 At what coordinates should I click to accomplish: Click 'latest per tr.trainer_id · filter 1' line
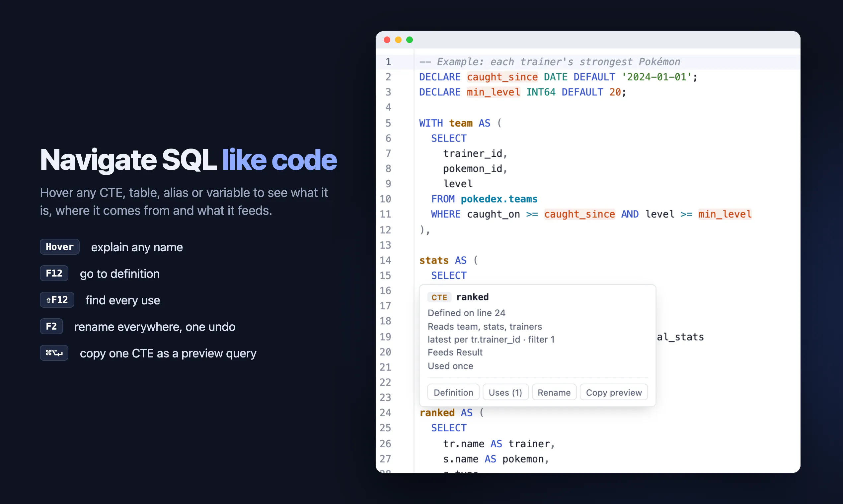point(491,339)
